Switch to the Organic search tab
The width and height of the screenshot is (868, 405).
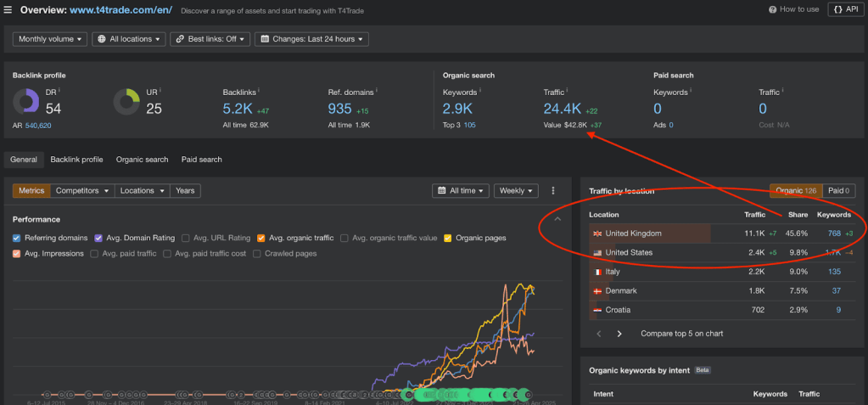(x=143, y=160)
